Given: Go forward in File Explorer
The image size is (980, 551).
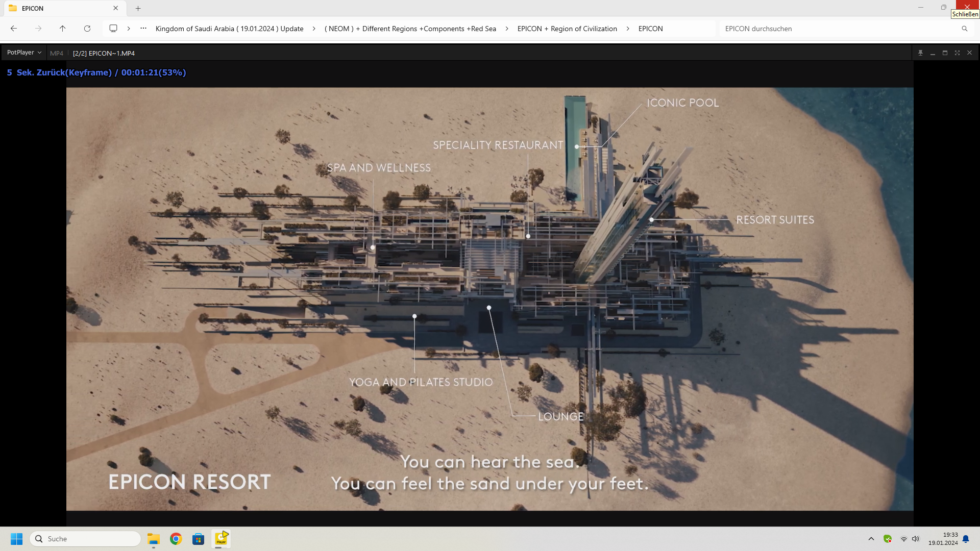Looking at the screenshot, I should coord(38,29).
